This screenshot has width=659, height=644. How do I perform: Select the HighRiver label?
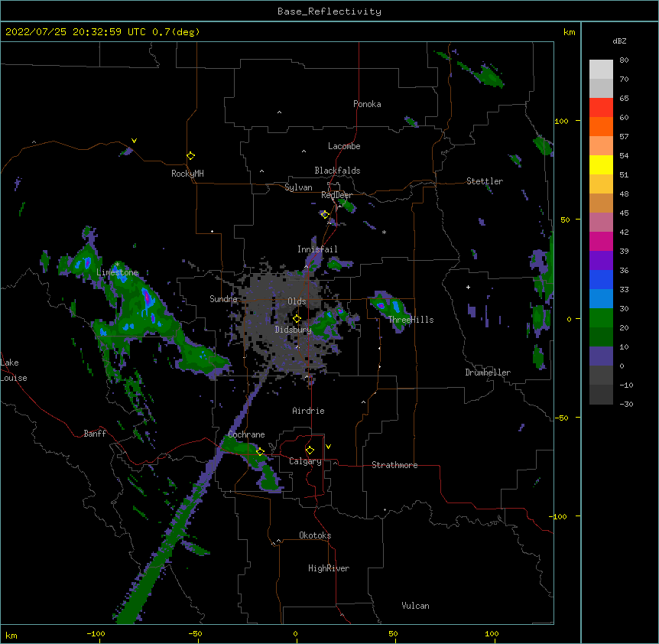[328, 568]
